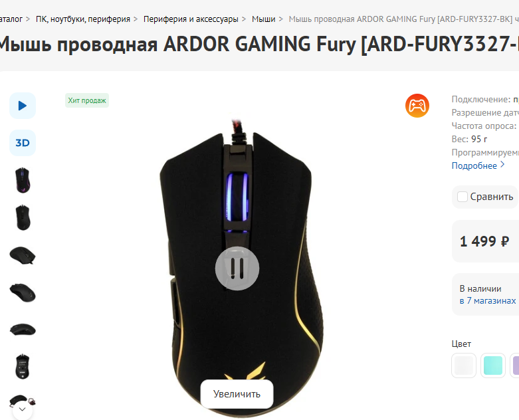This screenshot has height=420, width=519.
Task: Play the product video
Action: [x=23, y=106]
